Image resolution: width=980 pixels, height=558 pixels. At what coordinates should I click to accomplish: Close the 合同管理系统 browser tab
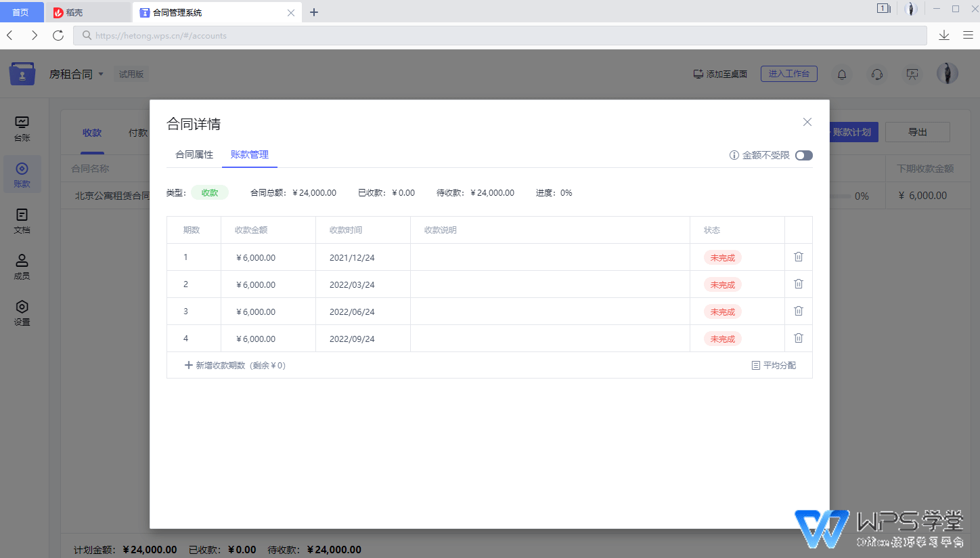click(291, 12)
